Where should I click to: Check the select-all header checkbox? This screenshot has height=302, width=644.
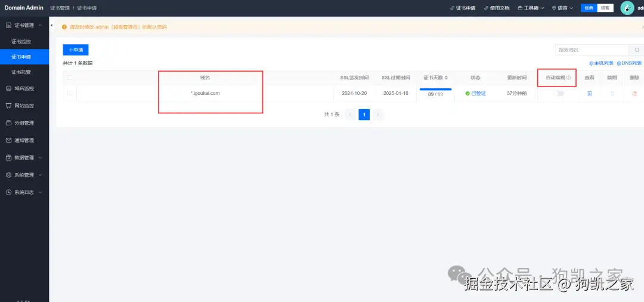tap(70, 78)
